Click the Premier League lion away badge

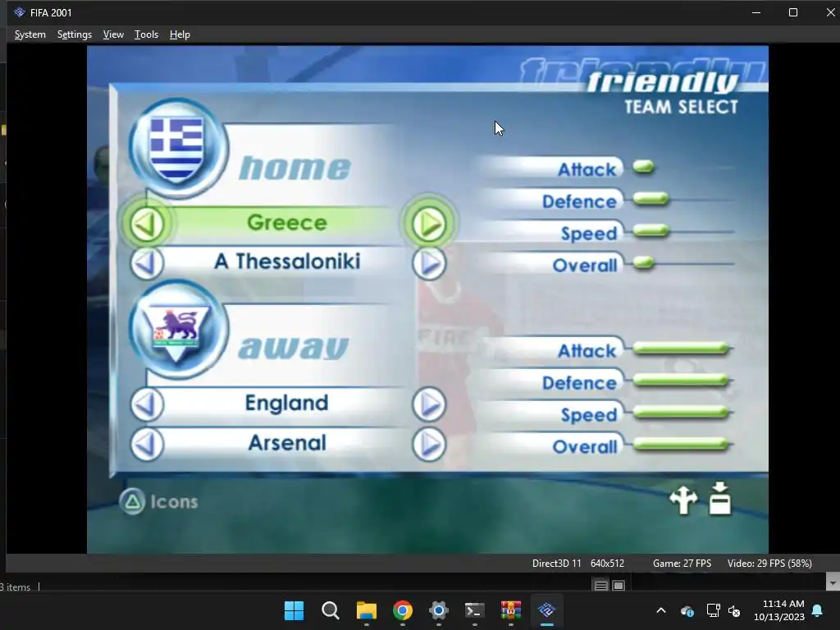(x=177, y=330)
